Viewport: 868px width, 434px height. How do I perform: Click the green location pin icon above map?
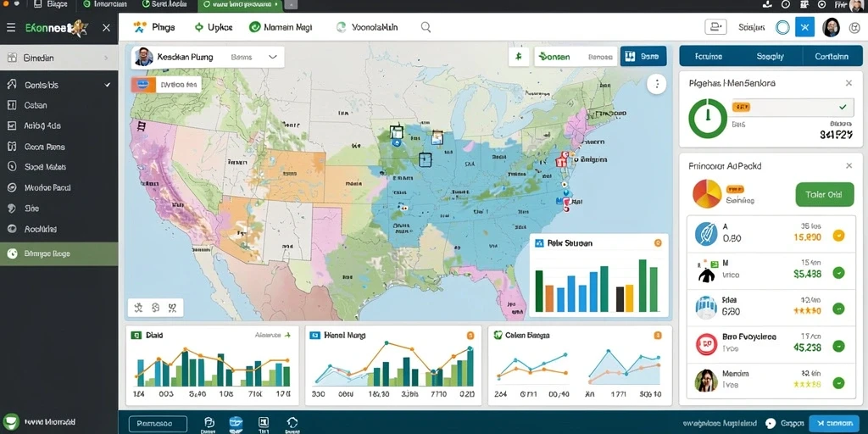(519, 57)
